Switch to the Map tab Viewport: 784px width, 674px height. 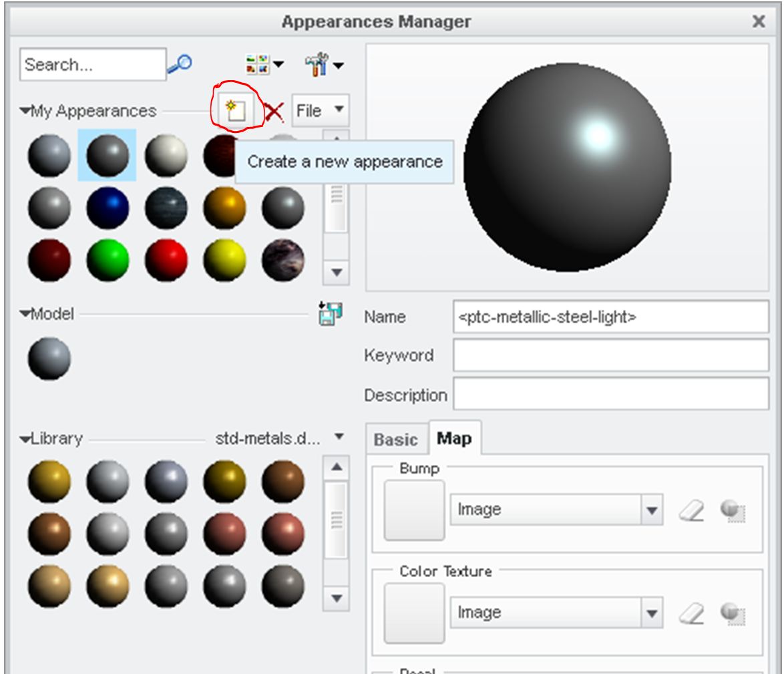tap(454, 438)
